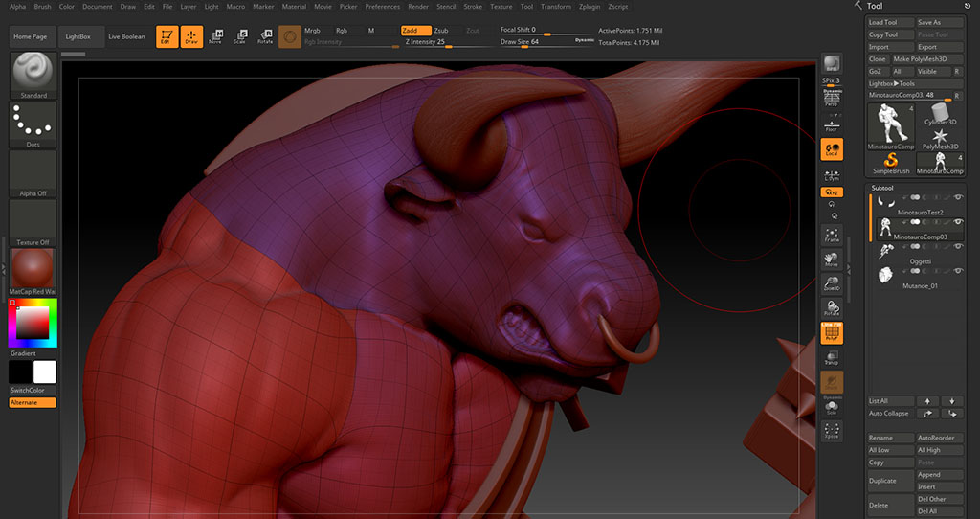Select the PolyMesh3D star tool thumbnail
Viewport: 980px width, 519px height.
940,139
